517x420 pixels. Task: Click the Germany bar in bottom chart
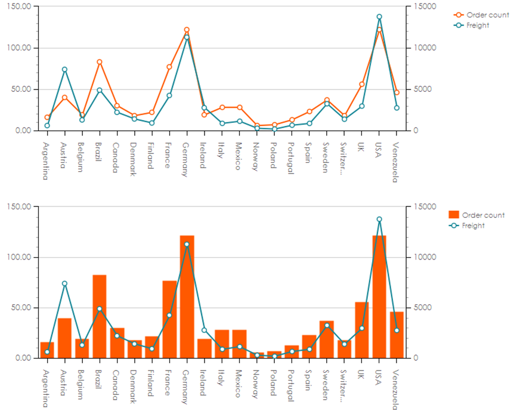(x=187, y=298)
